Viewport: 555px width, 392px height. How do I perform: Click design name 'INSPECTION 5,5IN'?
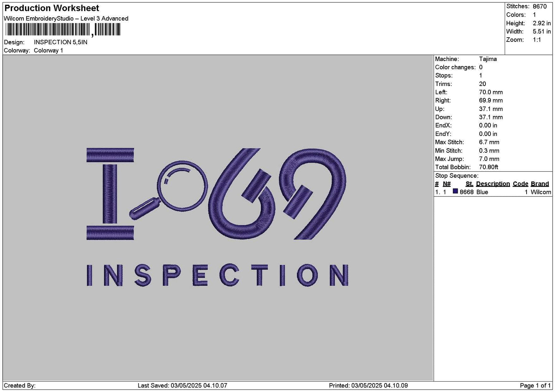(x=61, y=42)
